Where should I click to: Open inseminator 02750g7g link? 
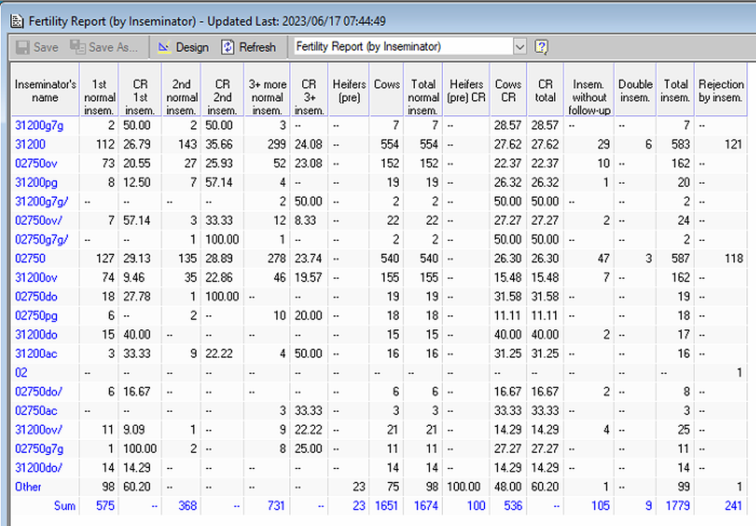[39, 449]
